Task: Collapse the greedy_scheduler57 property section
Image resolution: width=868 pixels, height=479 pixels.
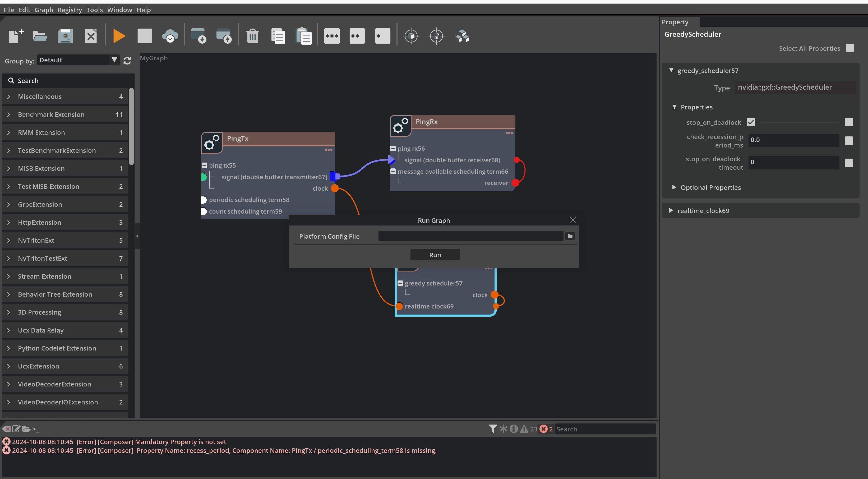Action: point(671,71)
